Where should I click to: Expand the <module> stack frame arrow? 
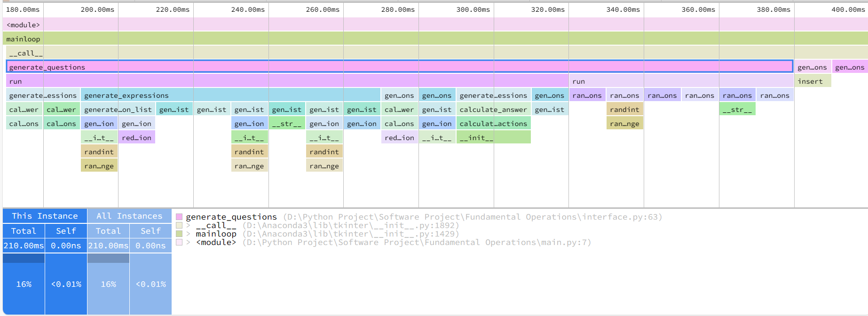tap(188, 242)
